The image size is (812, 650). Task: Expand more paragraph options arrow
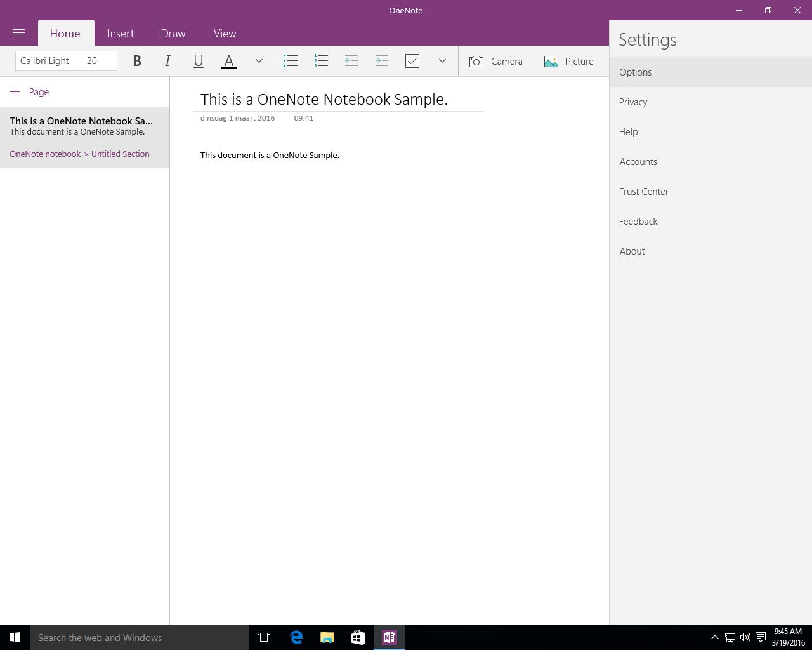coord(442,61)
